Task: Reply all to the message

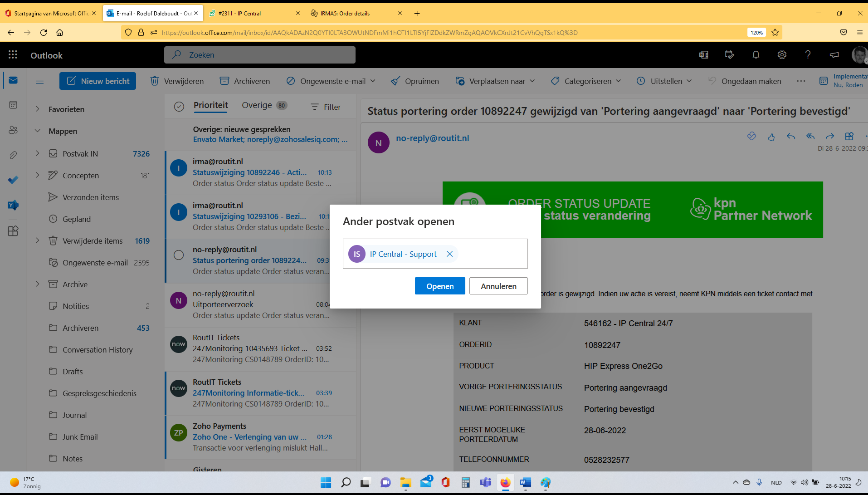Action: point(810,137)
